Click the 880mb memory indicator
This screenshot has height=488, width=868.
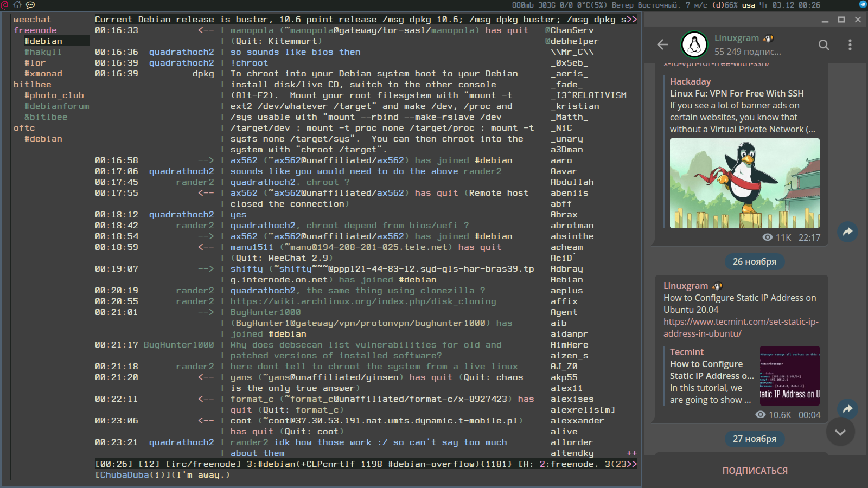[523, 5]
